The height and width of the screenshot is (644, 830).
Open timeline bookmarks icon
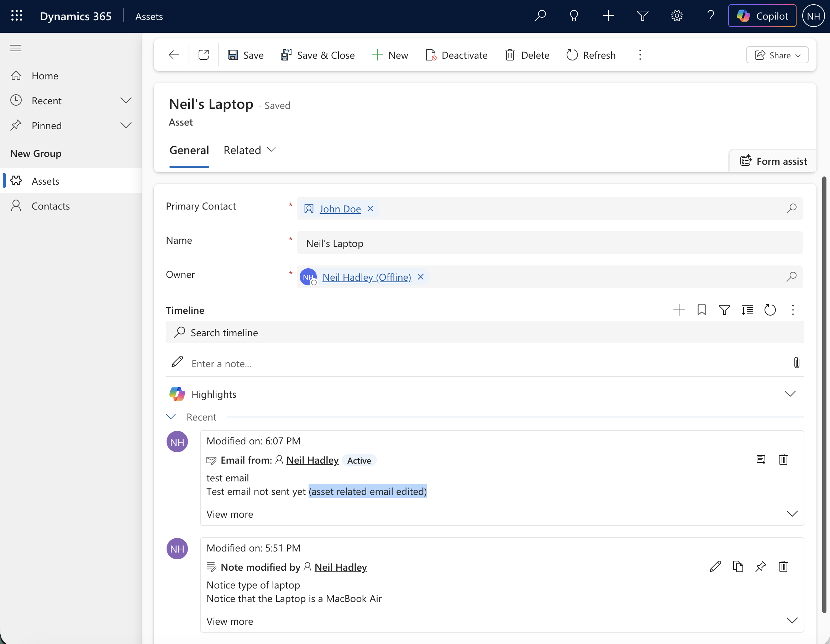[x=702, y=310]
